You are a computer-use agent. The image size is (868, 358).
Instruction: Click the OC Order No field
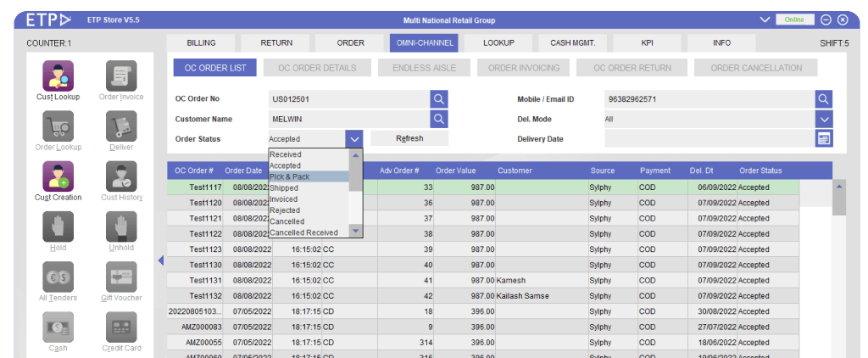[x=349, y=99]
